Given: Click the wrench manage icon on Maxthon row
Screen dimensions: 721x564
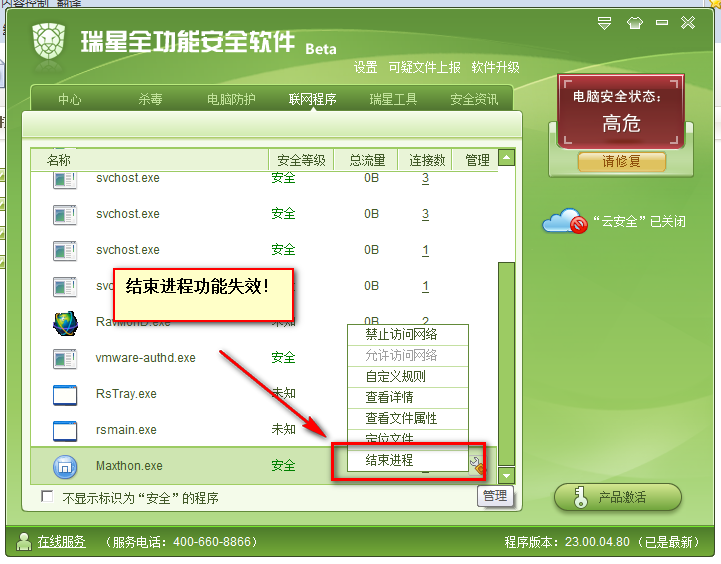Looking at the screenshot, I should click(x=477, y=465).
